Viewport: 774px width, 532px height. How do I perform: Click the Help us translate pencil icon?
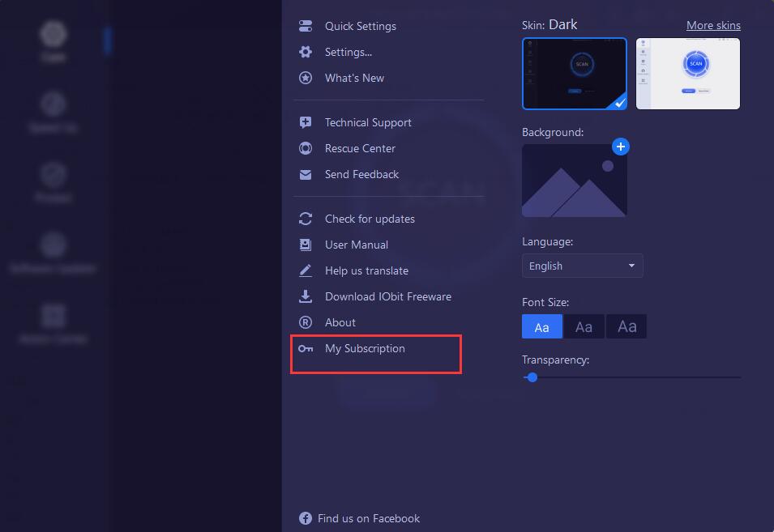(x=306, y=270)
